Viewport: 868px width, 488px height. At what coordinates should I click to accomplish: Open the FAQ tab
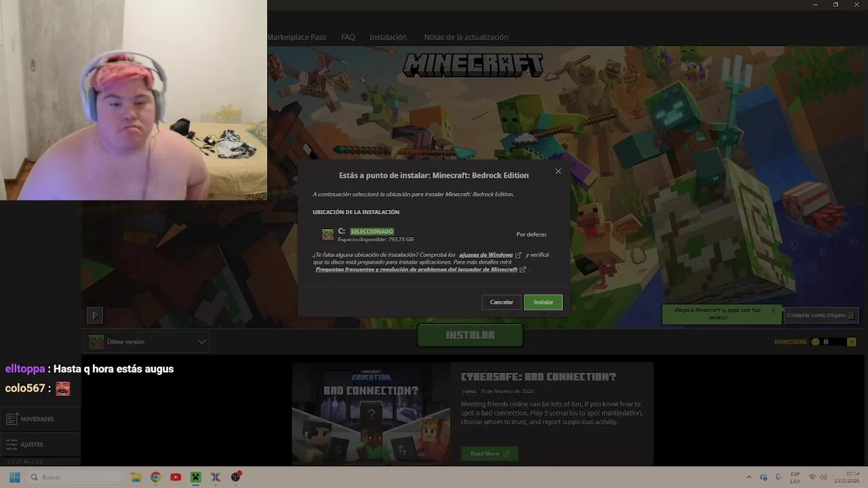[348, 37]
